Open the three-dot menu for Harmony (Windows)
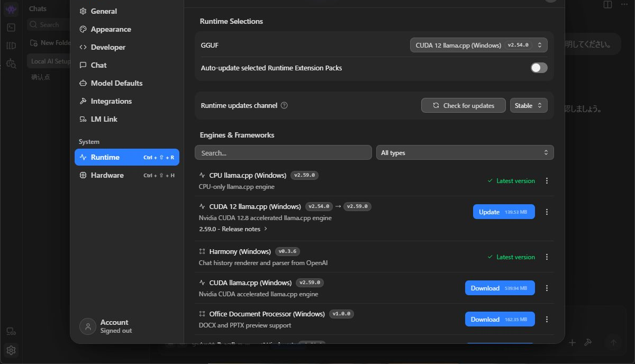This screenshot has width=635, height=364. pyautogui.click(x=547, y=257)
